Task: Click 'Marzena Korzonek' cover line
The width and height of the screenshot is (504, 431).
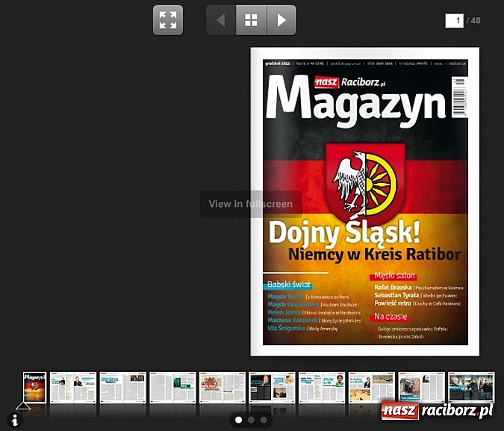Action: pyautogui.click(x=293, y=320)
